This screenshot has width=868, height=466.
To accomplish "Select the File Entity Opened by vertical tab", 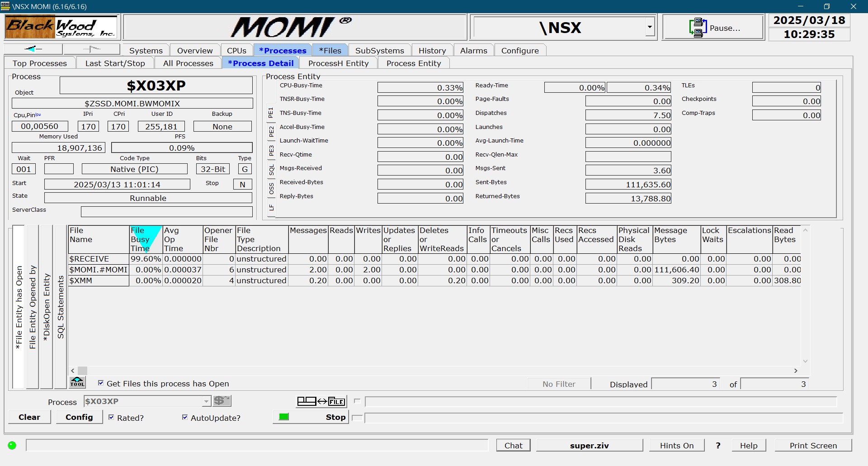I will [32, 307].
